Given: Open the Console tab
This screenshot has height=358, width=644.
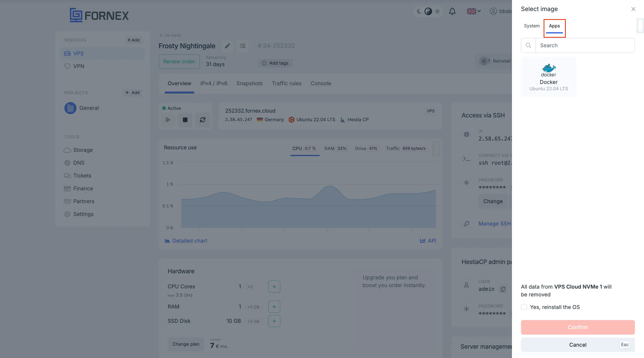Looking at the screenshot, I should pyautogui.click(x=321, y=83).
